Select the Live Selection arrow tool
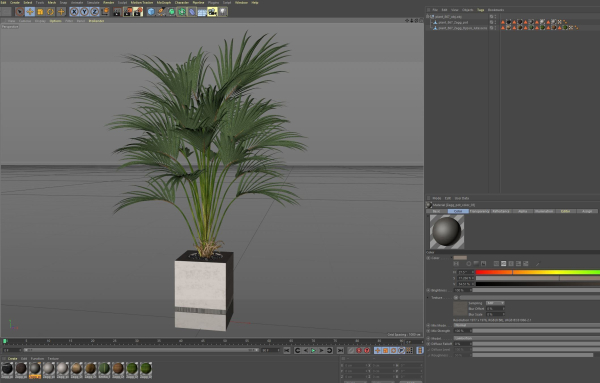The width and height of the screenshot is (600, 383). (x=20, y=12)
